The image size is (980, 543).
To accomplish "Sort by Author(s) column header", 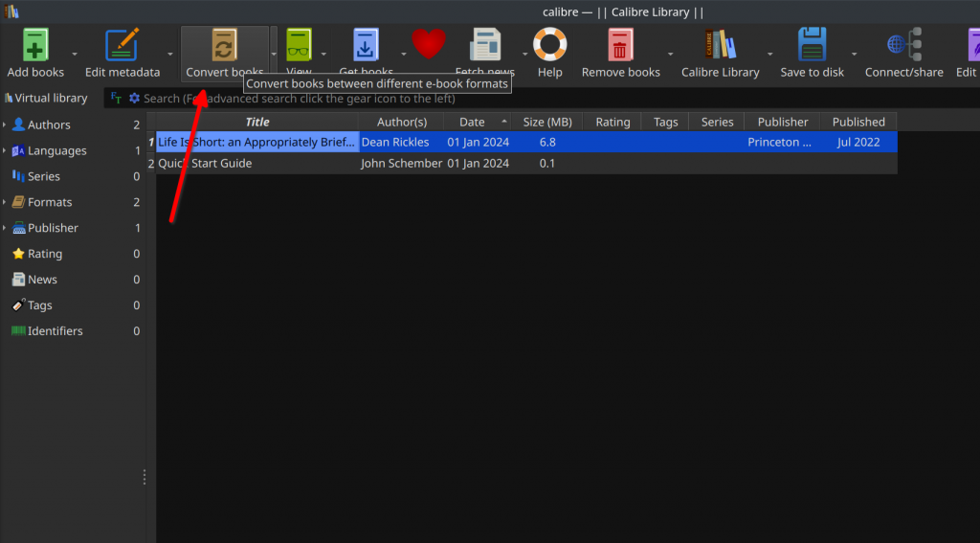I will (401, 122).
